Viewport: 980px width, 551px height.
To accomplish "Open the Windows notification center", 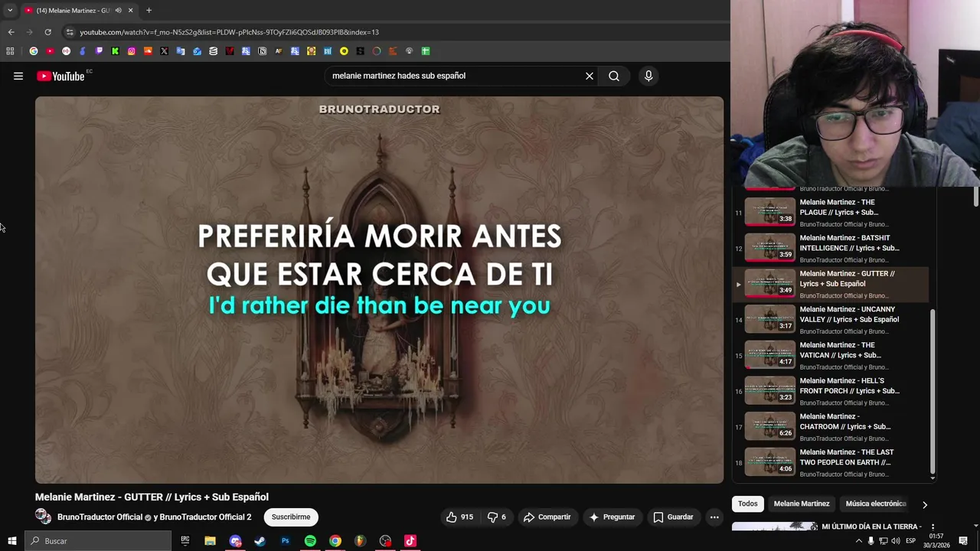I will [x=963, y=541].
